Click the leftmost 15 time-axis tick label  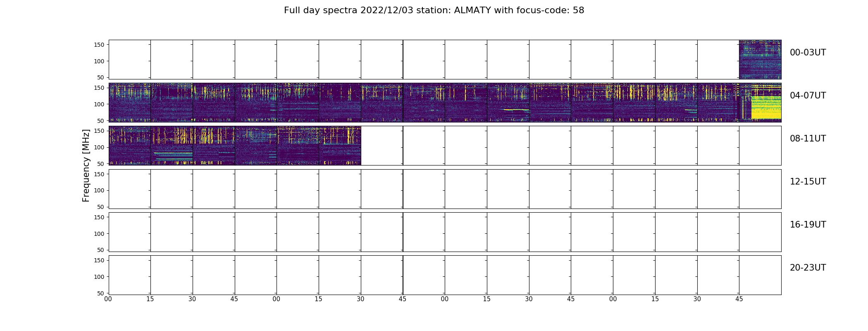[x=150, y=299]
